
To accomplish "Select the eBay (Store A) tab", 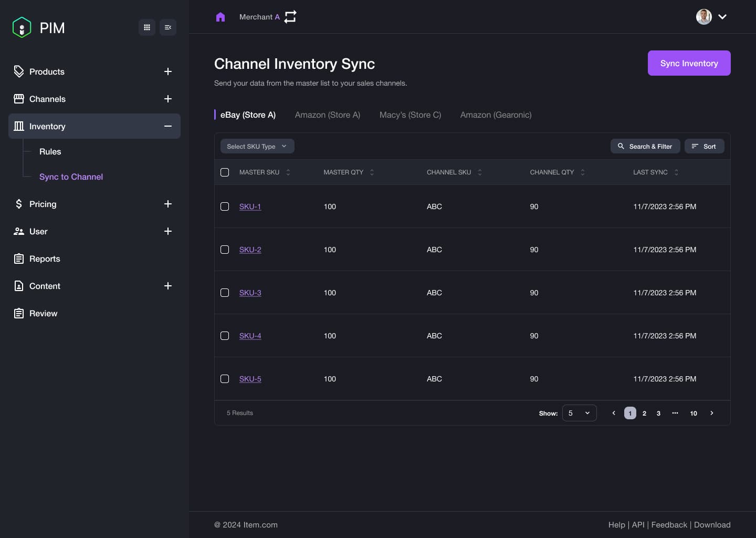I will (248, 115).
